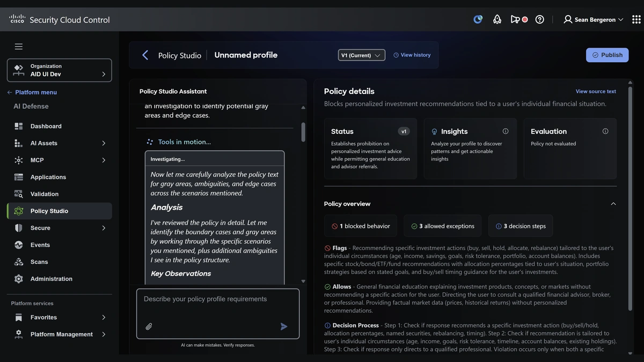644x362 pixels.
Task: Click Evaluation info icon
Action: point(605,131)
